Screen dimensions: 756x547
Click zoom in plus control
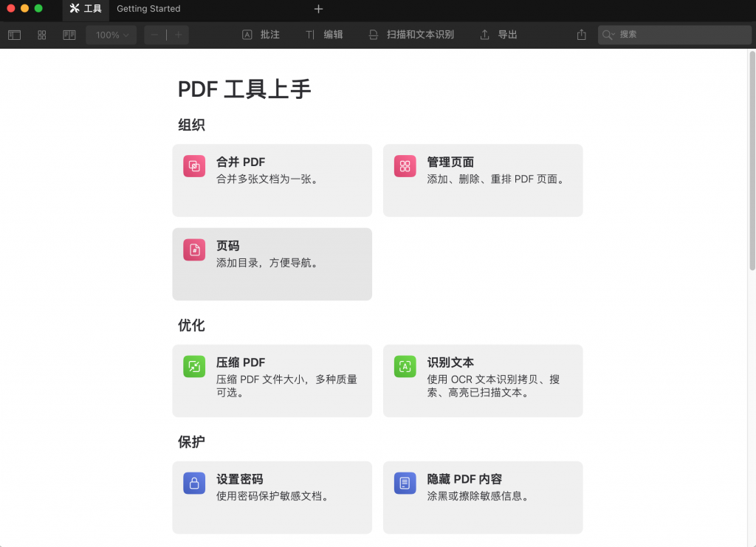pyautogui.click(x=177, y=34)
